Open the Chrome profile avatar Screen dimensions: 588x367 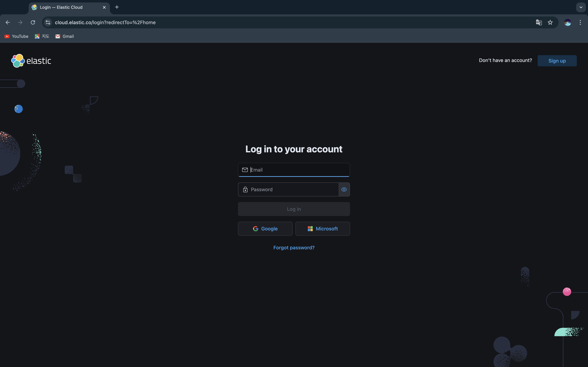tap(568, 22)
